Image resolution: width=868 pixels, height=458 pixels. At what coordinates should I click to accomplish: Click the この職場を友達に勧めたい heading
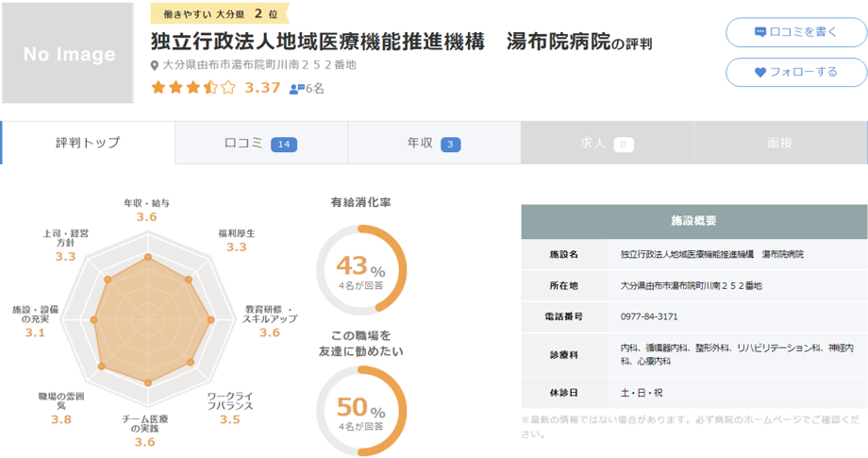(x=361, y=344)
